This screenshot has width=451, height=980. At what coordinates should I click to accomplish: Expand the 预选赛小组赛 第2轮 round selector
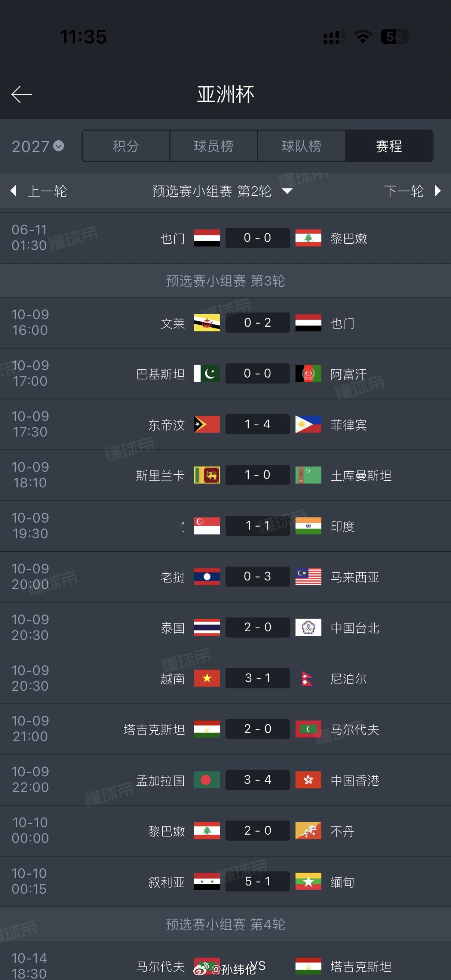coord(222,191)
